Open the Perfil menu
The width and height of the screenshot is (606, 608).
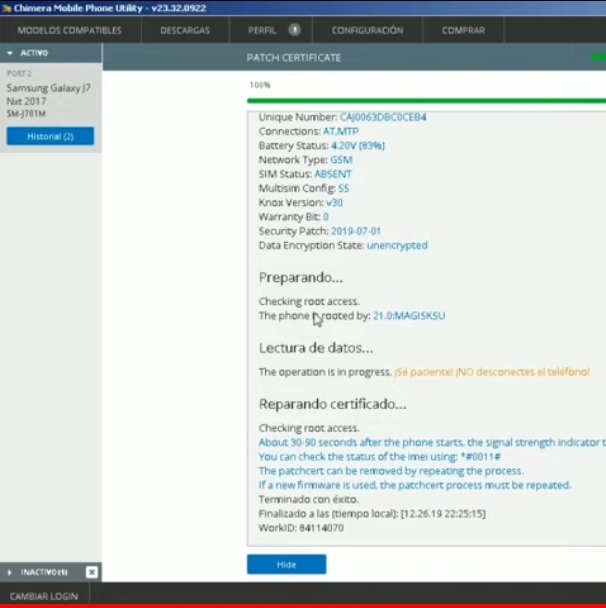[262, 30]
